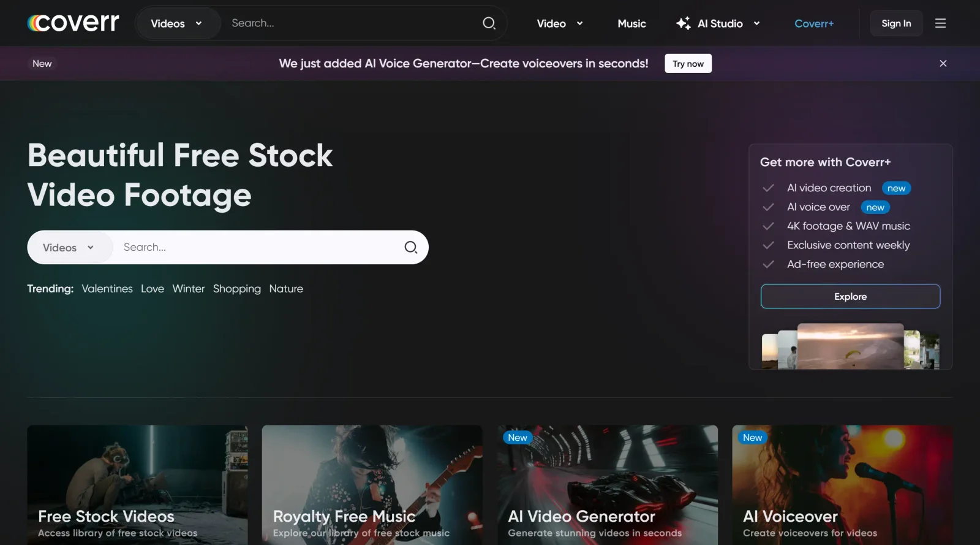Select trending tag Shopping

[x=237, y=289]
